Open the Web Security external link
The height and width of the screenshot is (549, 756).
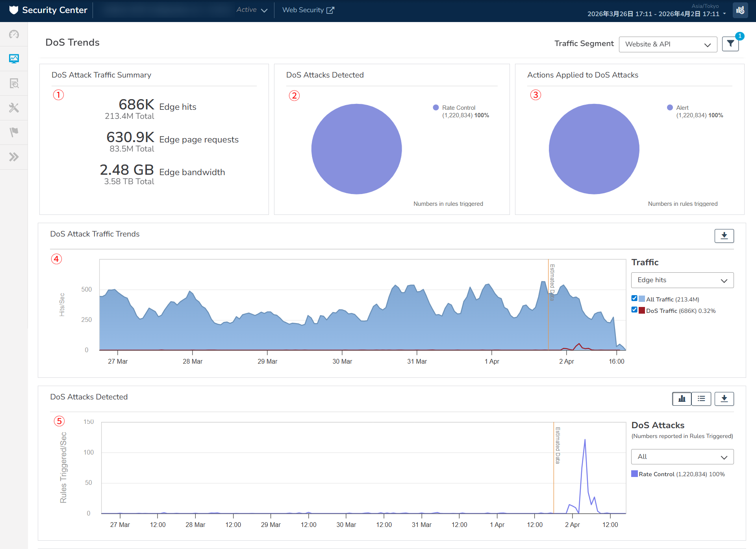[308, 10]
